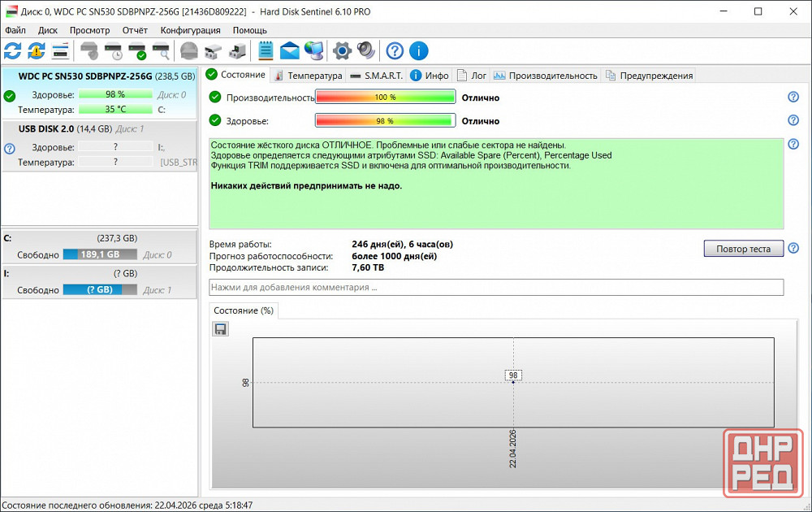Select the C: partition free space bar
This screenshot has width=812, height=512.
click(x=100, y=254)
